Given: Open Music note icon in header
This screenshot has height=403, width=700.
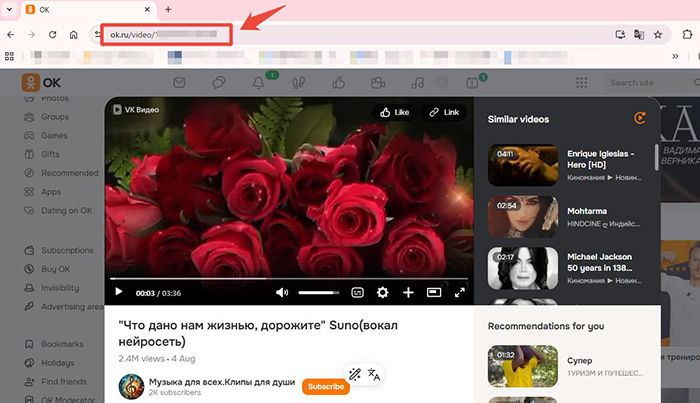Looking at the screenshot, I should (x=417, y=83).
